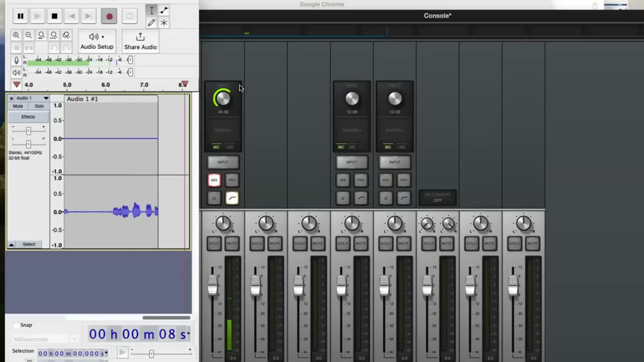
Task: Click Share Audio button
Action: point(140,41)
